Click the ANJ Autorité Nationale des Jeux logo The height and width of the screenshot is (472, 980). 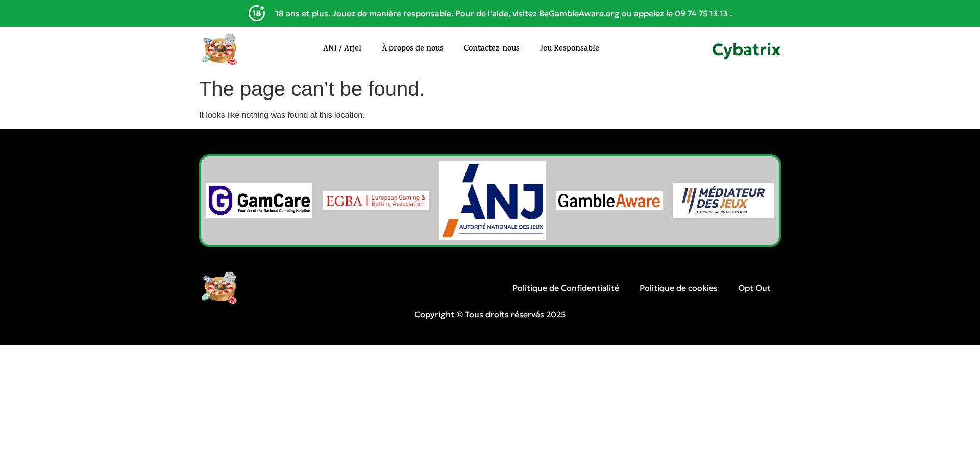492,200
